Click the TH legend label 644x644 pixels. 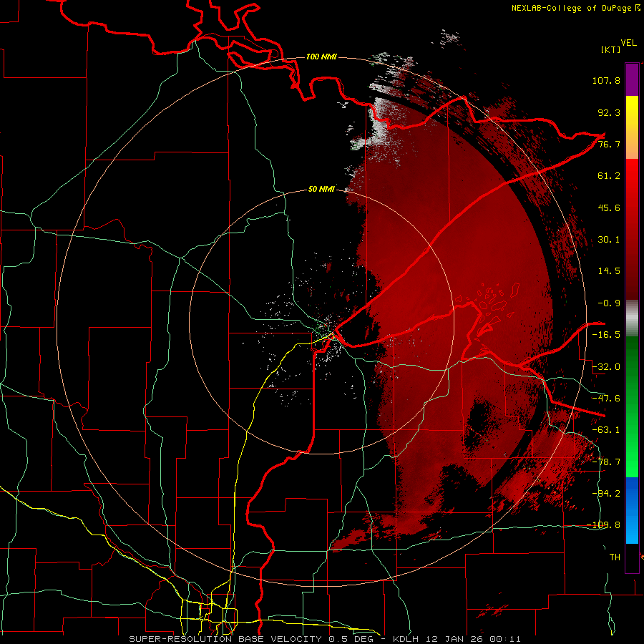(x=615, y=557)
